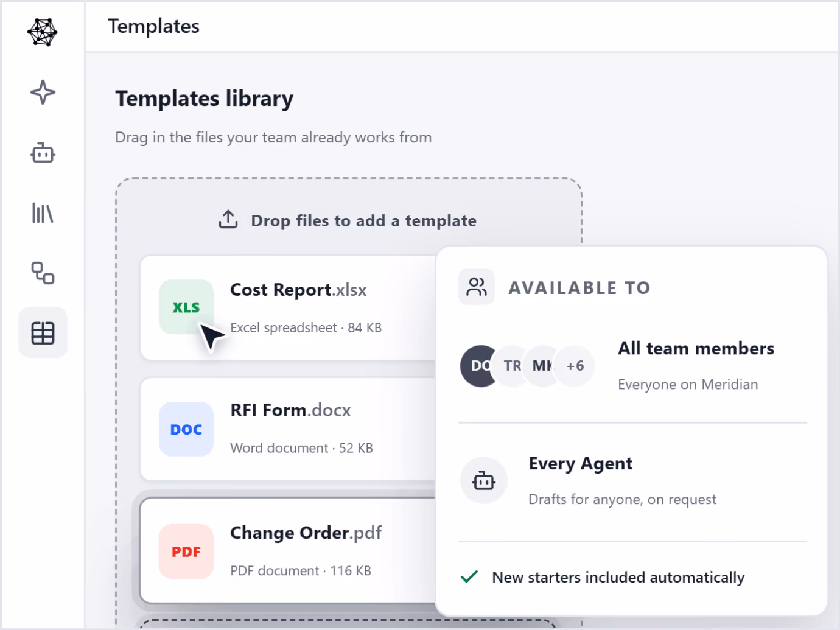Image resolution: width=840 pixels, height=630 pixels.
Task: Click 'New starters included automatically' text
Action: [x=618, y=577]
